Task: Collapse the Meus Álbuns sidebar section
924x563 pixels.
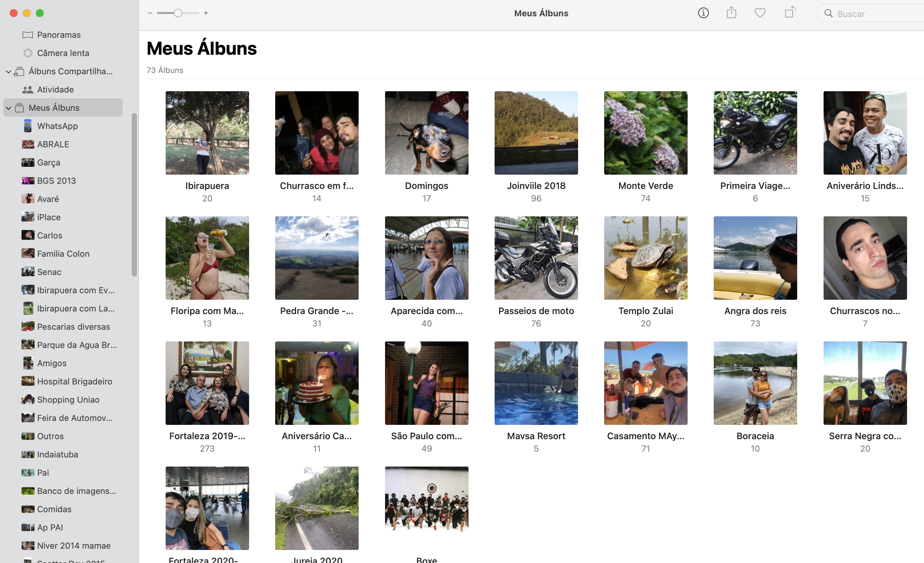Action: pyautogui.click(x=8, y=108)
